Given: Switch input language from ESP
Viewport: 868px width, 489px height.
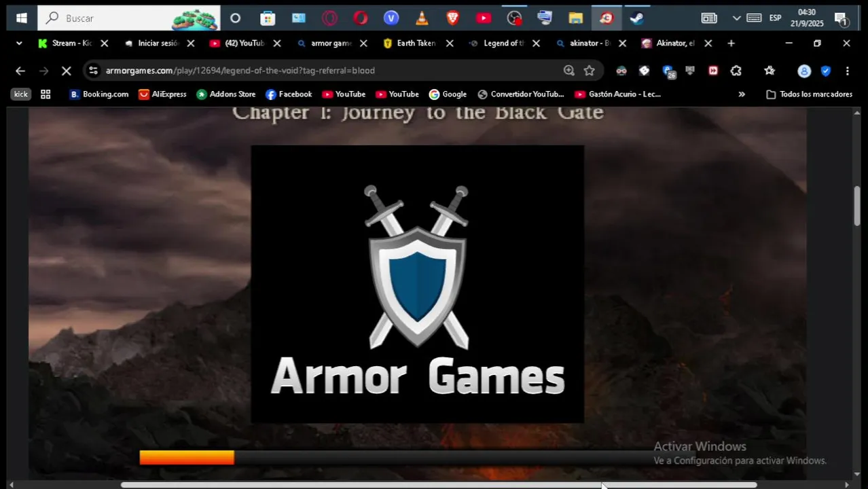Looking at the screenshot, I should click(775, 18).
